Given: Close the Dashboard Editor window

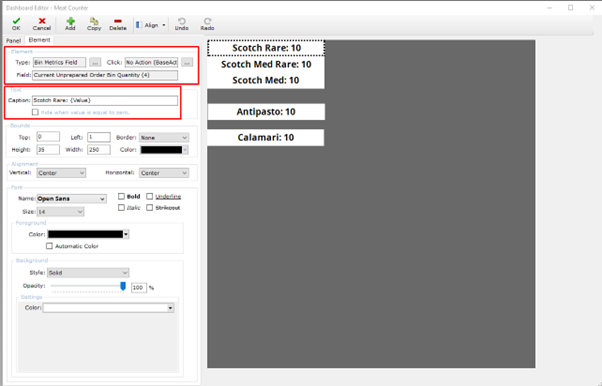Looking at the screenshot, I should click(592, 8).
